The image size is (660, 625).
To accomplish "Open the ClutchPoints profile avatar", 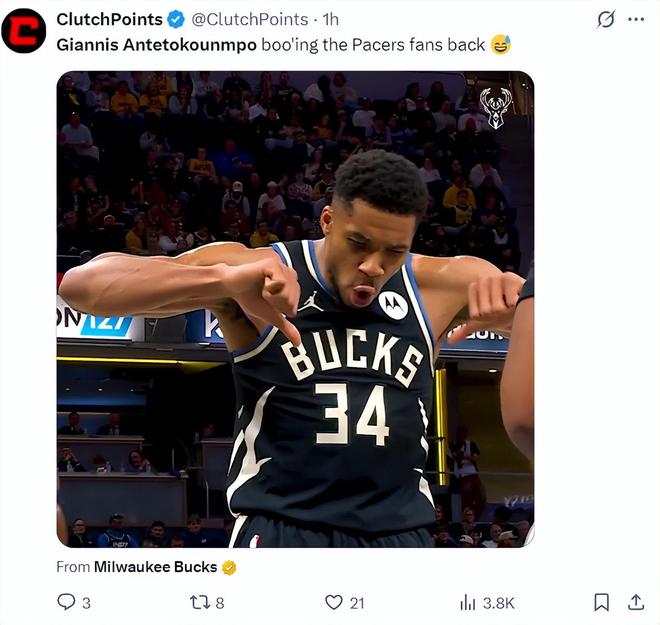I will [23, 31].
